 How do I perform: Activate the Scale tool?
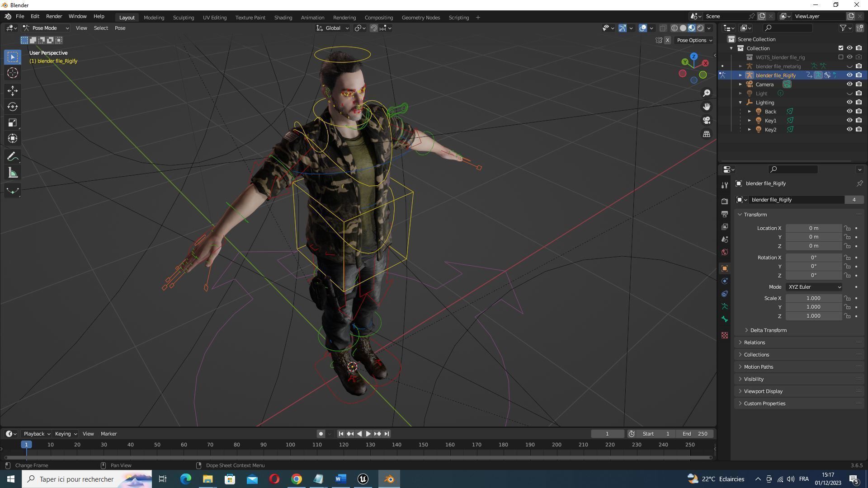[13, 123]
